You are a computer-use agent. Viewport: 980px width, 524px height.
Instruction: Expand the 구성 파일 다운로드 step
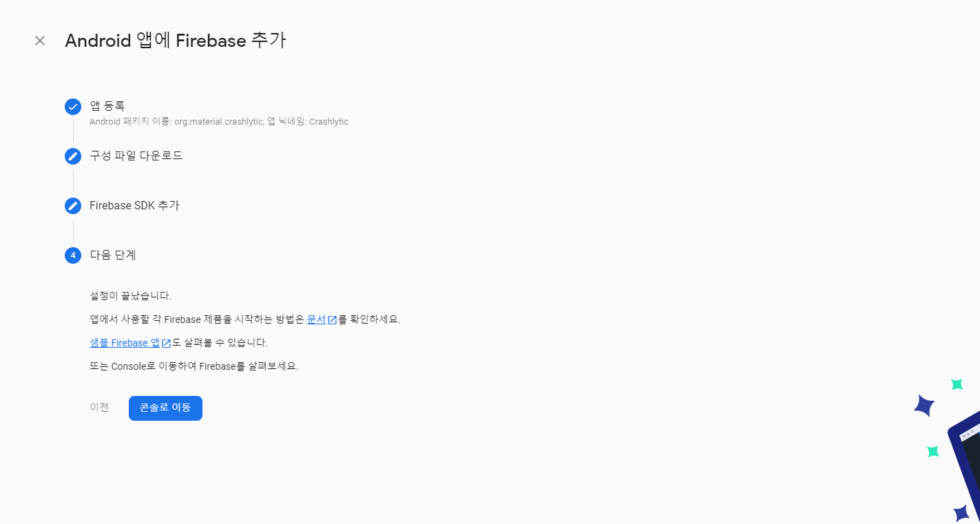136,156
